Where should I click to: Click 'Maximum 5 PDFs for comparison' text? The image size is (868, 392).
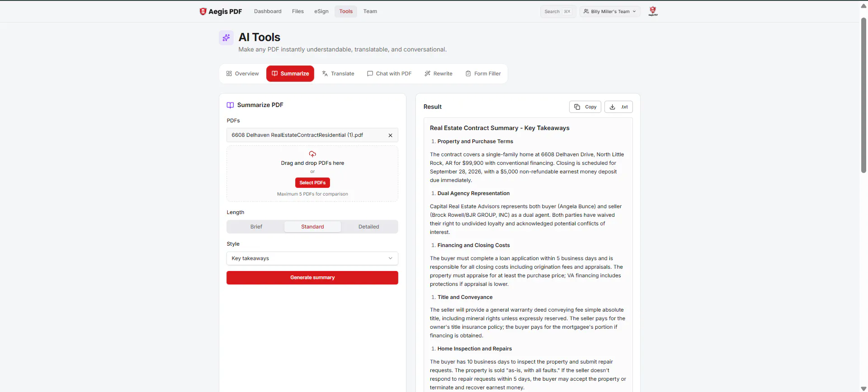pos(312,194)
